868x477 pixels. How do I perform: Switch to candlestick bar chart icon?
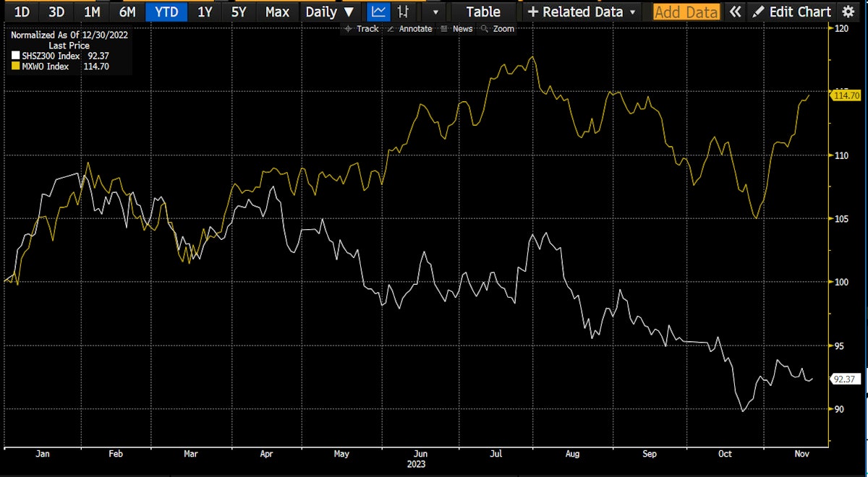tap(404, 12)
